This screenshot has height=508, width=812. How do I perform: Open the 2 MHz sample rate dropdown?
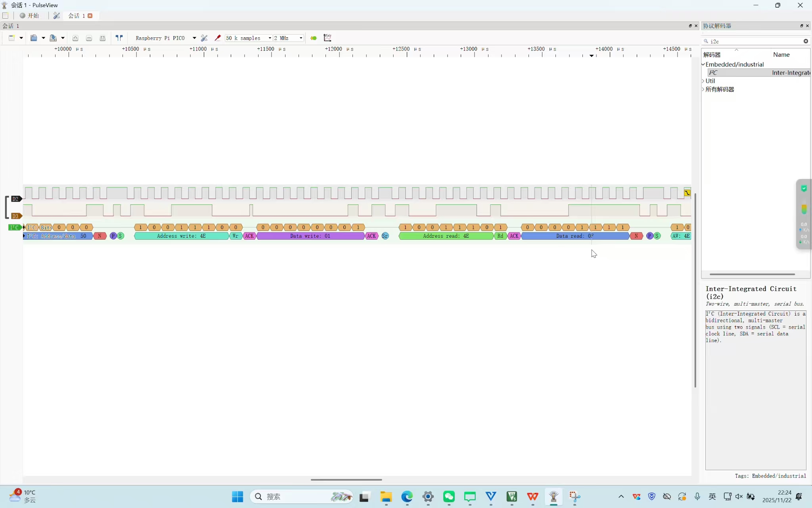(301, 38)
